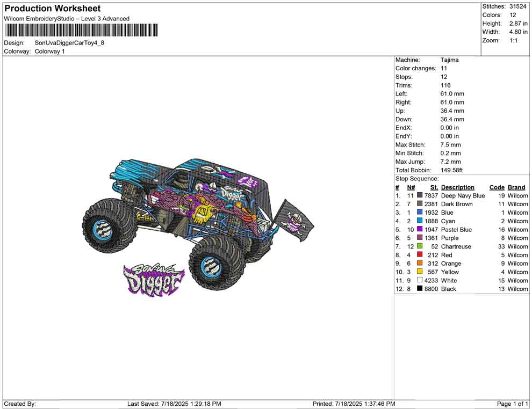Click the design name SonUvaDiggerCarToy4_8
Viewport: 532px width, 409px height.
(69, 43)
